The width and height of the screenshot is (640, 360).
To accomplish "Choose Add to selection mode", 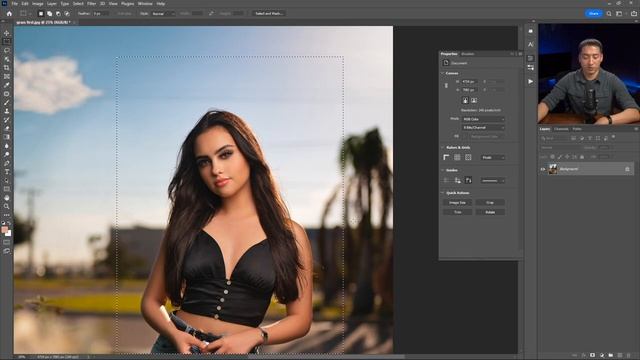I will click(49, 13).
